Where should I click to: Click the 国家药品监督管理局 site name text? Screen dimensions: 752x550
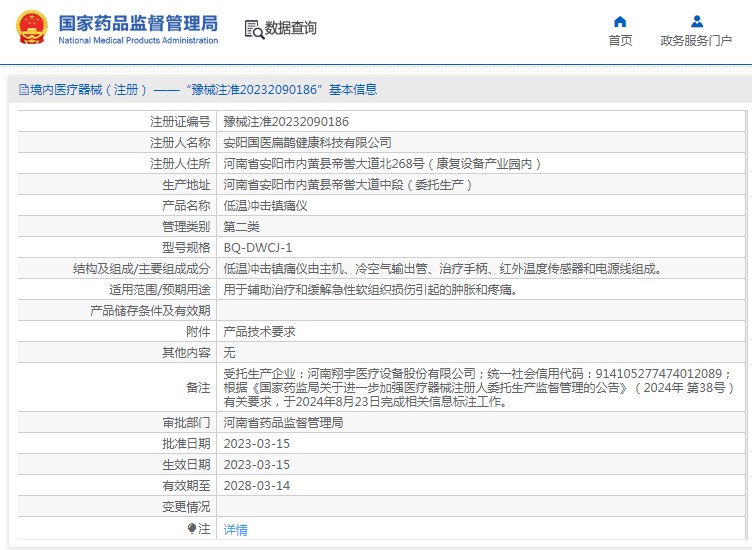(x=138, y=22)
